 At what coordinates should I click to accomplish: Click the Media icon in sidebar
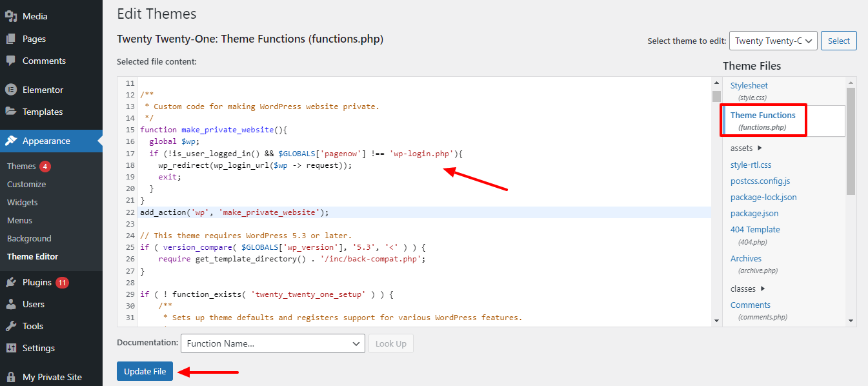(11, 17)
